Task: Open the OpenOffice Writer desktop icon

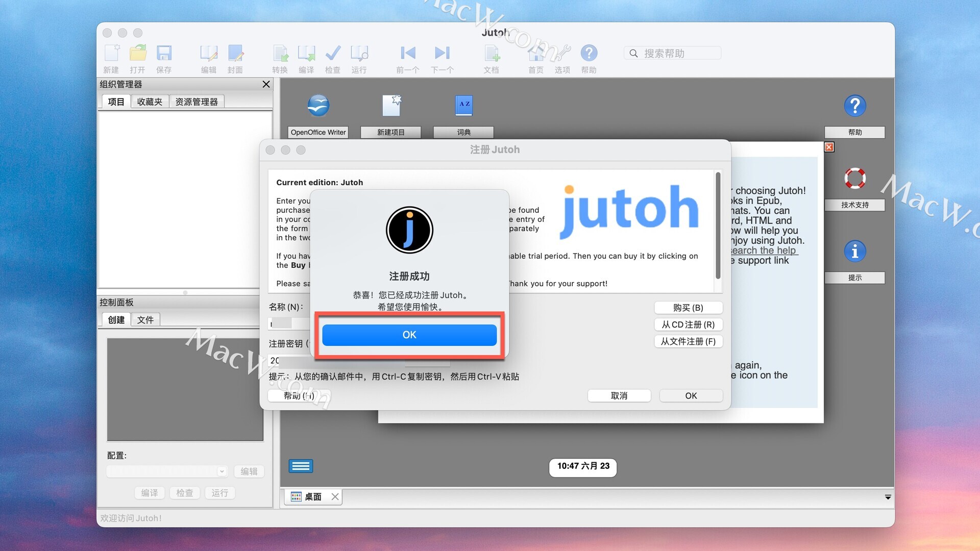Action: pyautogui.click(x=318, y=106)
